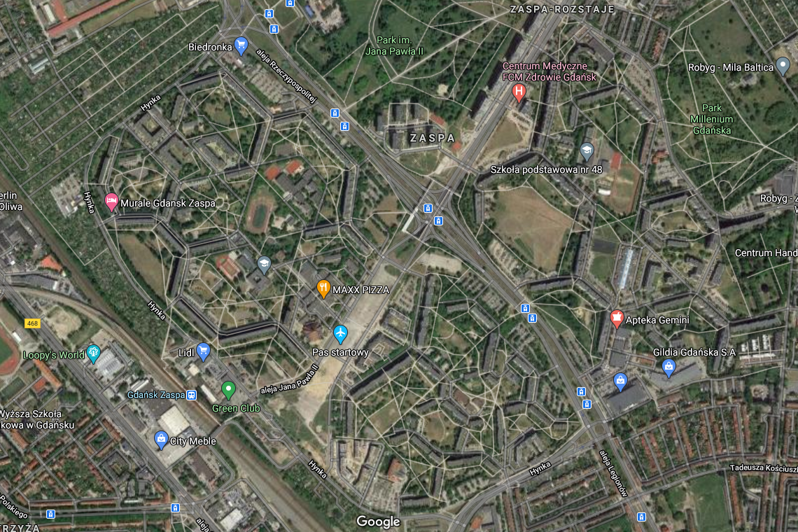798x532 pixels.
Task: Click the Gildia Gdańska S.A shopping pin
Action: click(668, 367)
